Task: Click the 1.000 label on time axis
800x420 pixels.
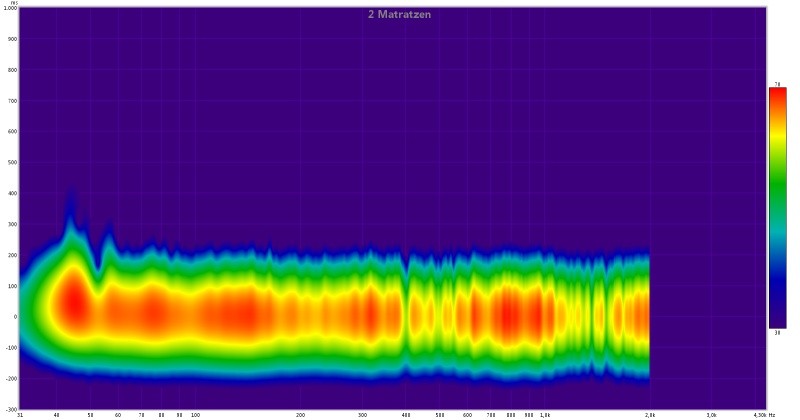Action: [x=10, y=8]
